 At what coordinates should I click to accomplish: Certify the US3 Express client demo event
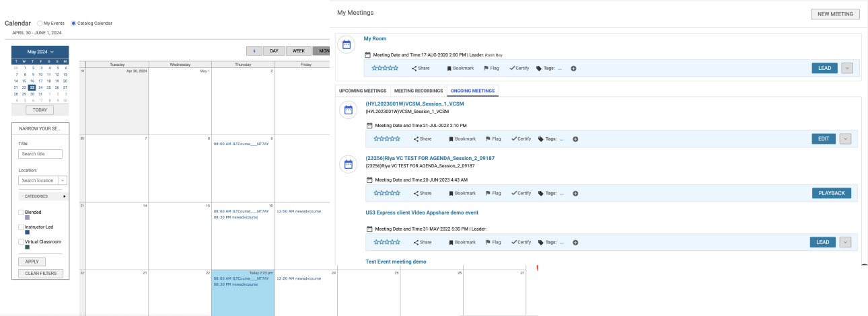tap(523, 242)
